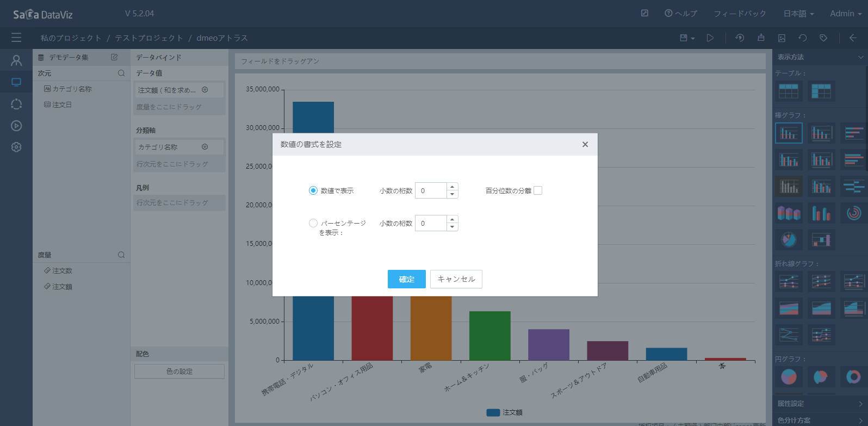
Task: Click the undo rotate-arrow toolbar icon
Action: click(802, 38)
